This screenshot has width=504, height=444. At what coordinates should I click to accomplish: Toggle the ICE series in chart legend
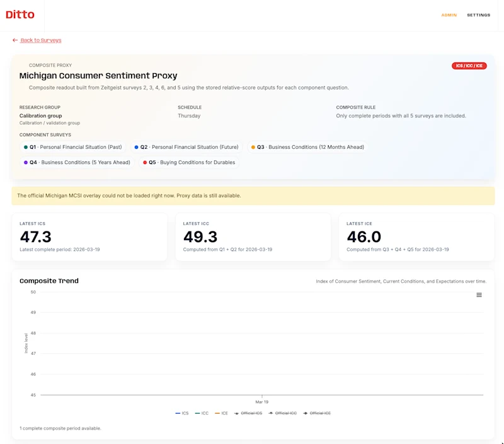click(x=221, y=413)
